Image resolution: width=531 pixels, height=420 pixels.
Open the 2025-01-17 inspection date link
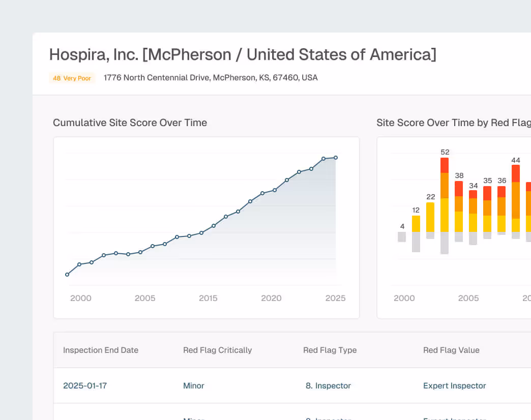84,385
